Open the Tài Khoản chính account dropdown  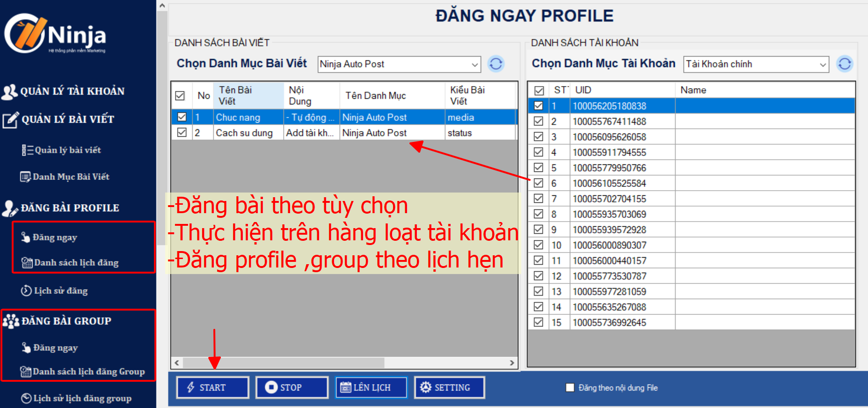pos(756,64)
